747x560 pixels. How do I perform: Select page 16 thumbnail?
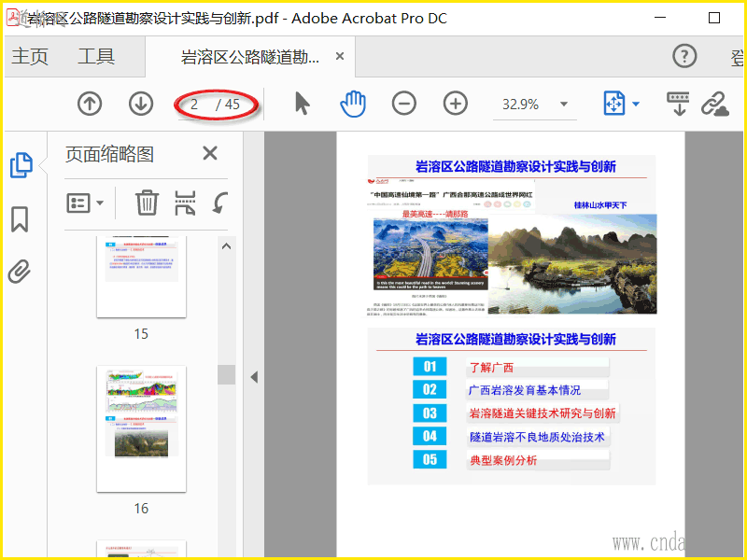click(142, 428)
